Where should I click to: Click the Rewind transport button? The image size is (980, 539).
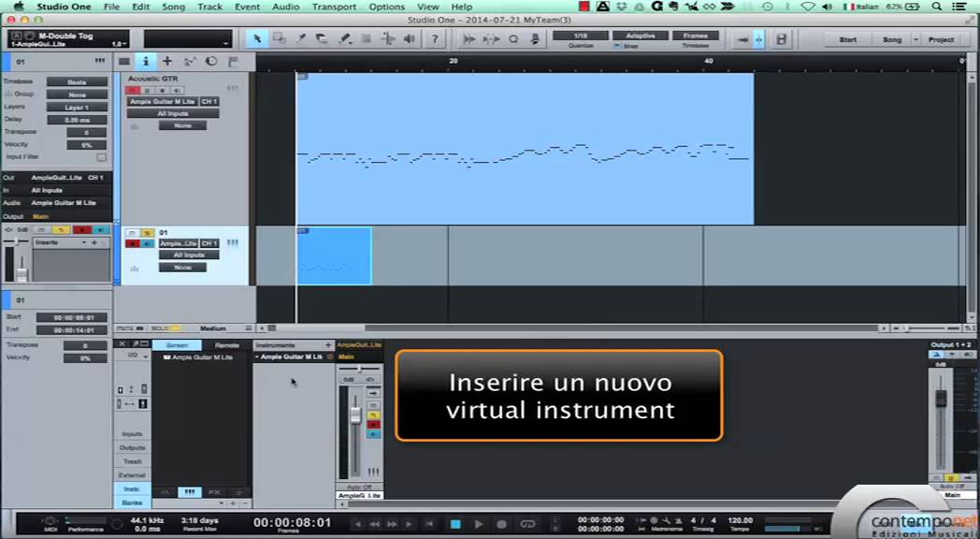point(374,524)
